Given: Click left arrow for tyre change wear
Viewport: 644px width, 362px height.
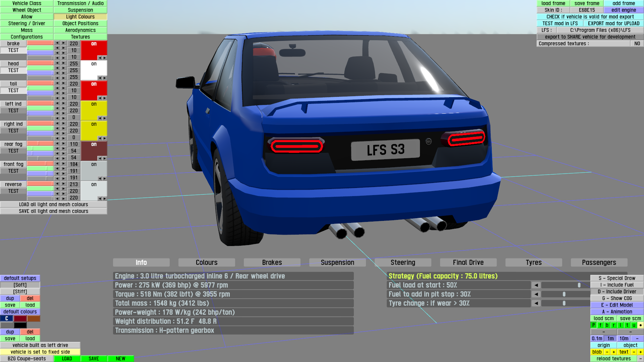Looking at the screenshot, I should (536, 303).
